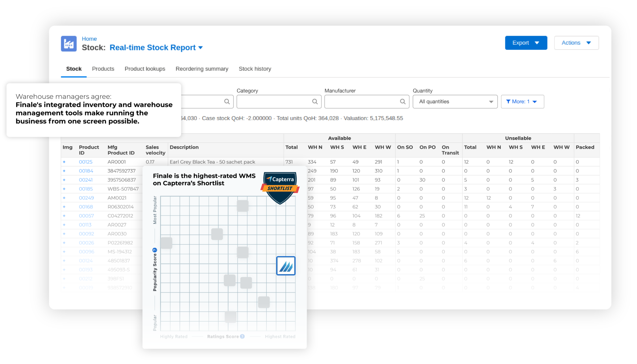
Task: Click the Finale logo marker on chart
Action: [286, 266]
